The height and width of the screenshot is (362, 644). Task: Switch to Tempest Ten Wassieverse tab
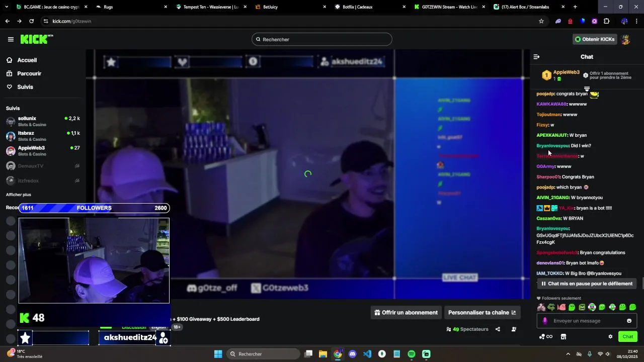coord(210,7)
